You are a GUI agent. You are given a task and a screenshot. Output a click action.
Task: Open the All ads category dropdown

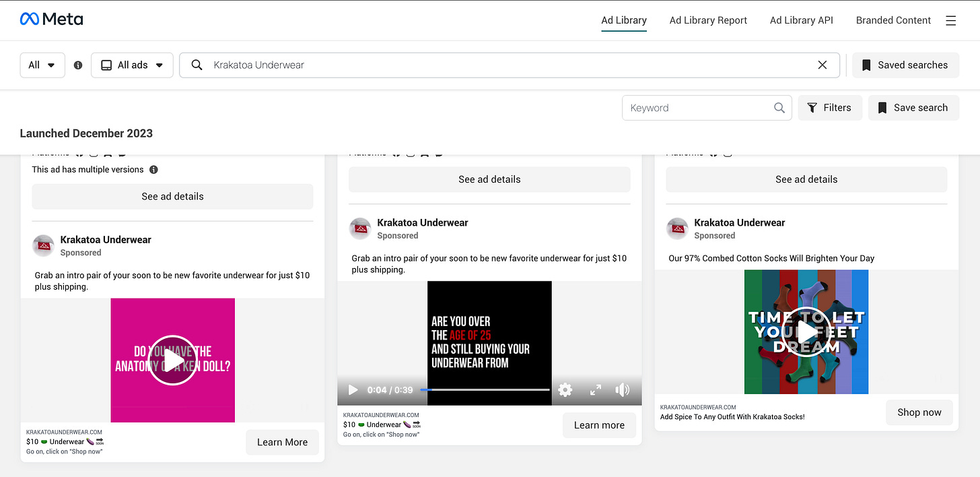[132, 65]
